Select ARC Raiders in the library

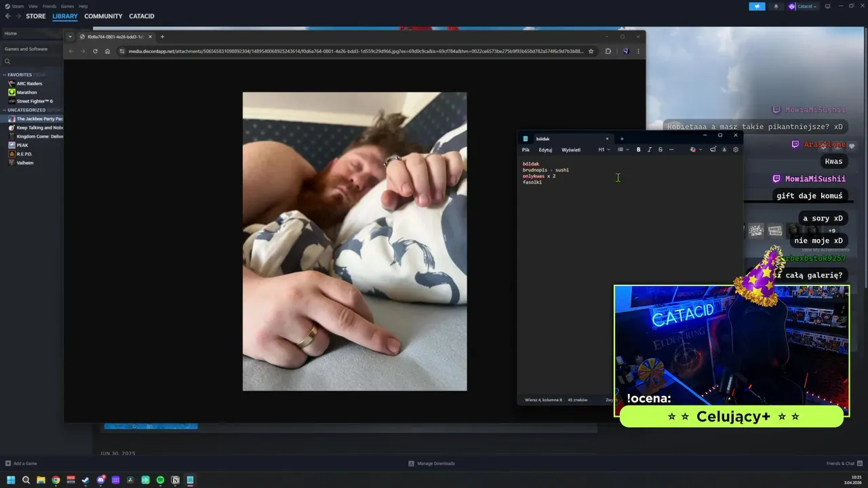pos(29,83)
